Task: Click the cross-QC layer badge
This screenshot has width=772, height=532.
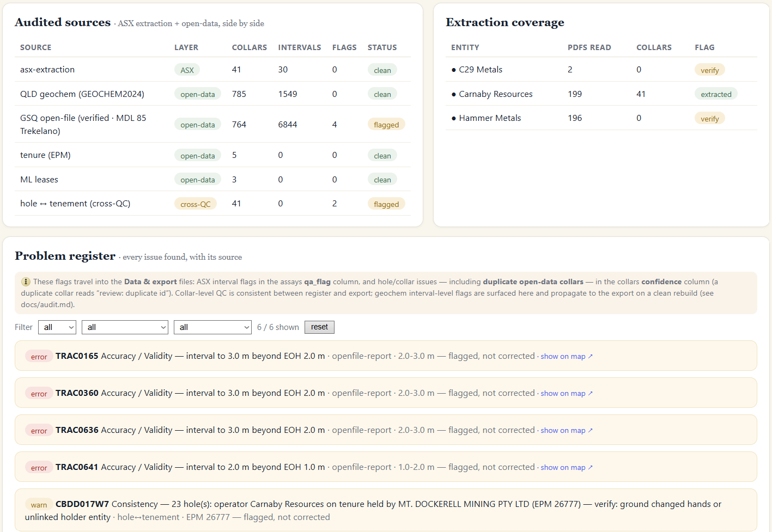Action: pyautogui.click(x=196, y=204)
